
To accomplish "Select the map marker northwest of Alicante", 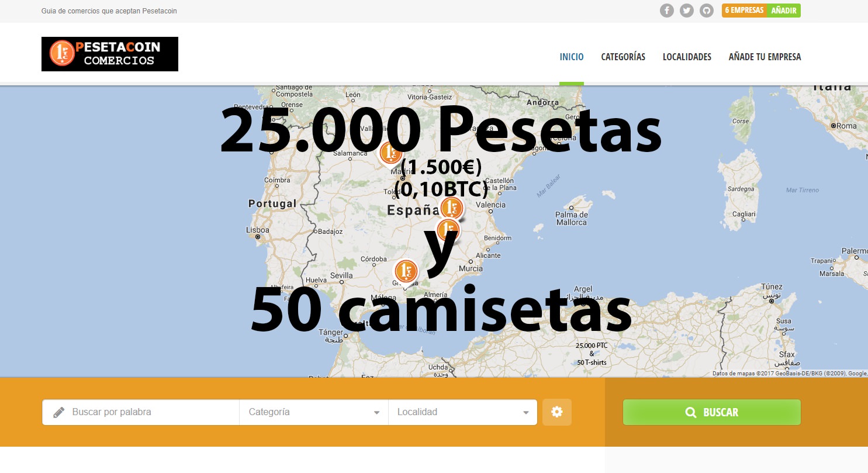I will (448, 230).
